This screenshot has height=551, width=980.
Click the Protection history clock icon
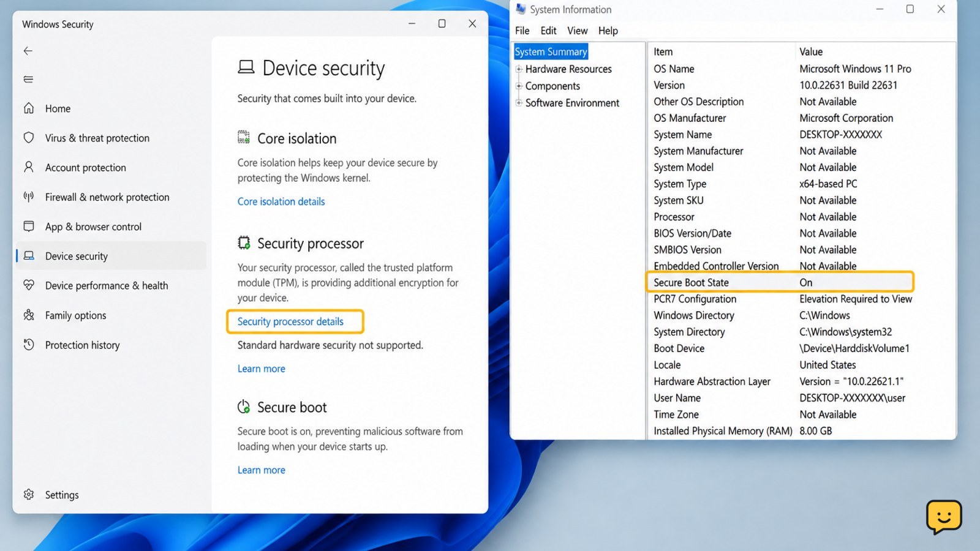[x=29, y=345]
